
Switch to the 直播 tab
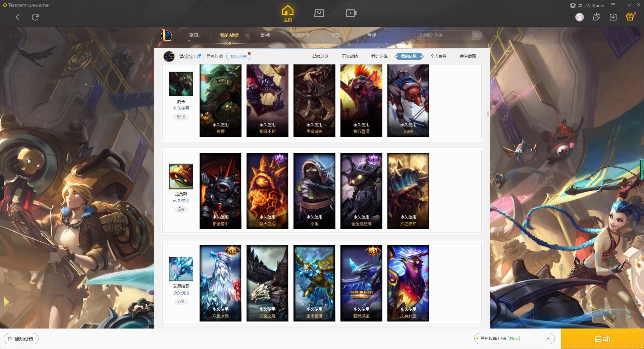[x=265, y=35]
